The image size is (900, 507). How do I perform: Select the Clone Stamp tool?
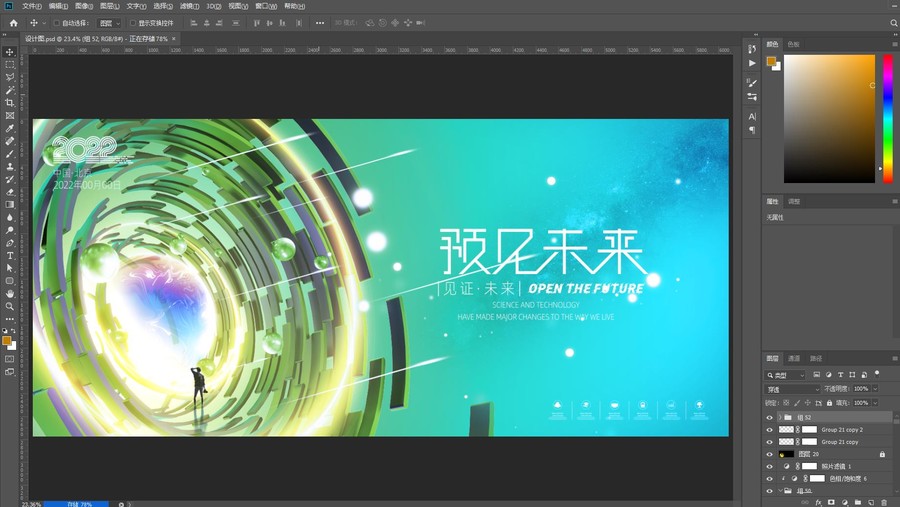coord(10,167)
